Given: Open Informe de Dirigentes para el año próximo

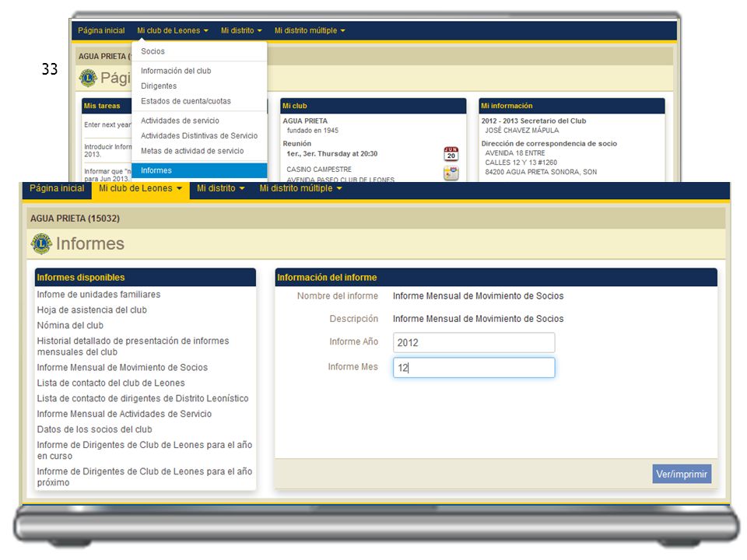Looking at the screenshot, I should click(x=145, y=477).
